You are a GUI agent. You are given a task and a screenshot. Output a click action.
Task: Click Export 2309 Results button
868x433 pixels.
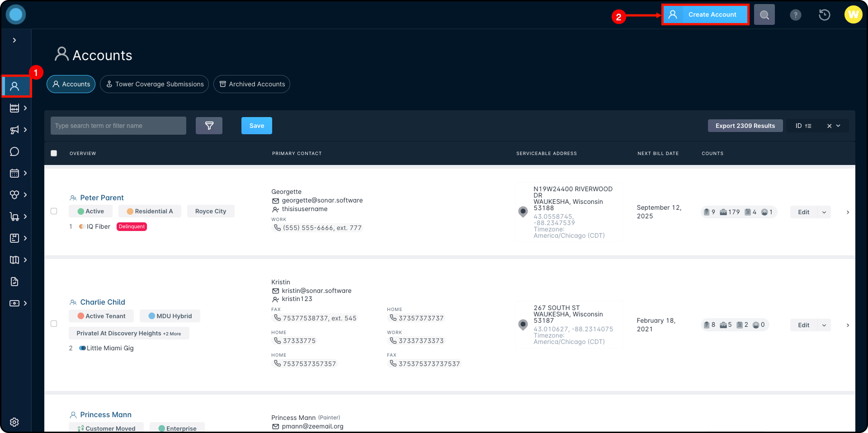coord(745,126)
